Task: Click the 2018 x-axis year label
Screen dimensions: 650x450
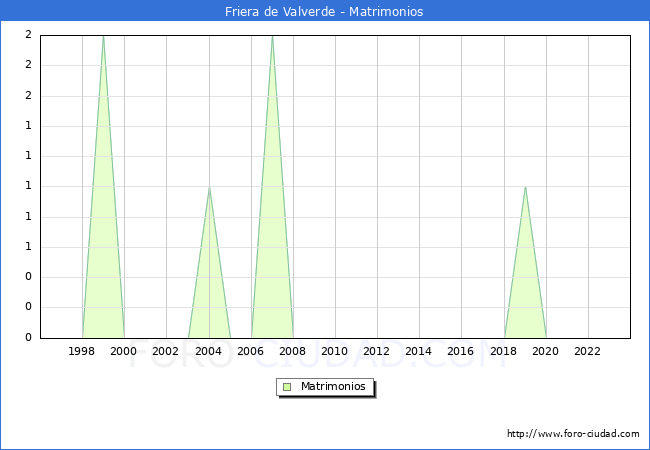Action: 504,351
